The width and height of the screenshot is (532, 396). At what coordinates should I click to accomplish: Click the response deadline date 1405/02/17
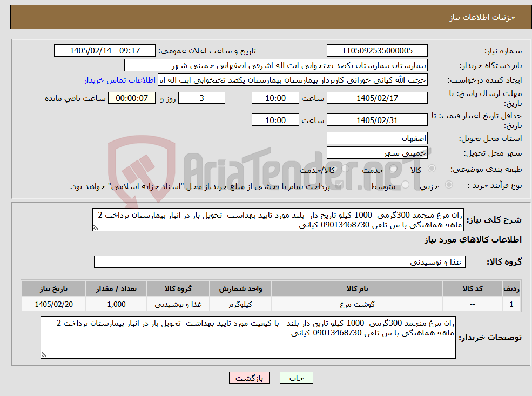click(377, 98)
